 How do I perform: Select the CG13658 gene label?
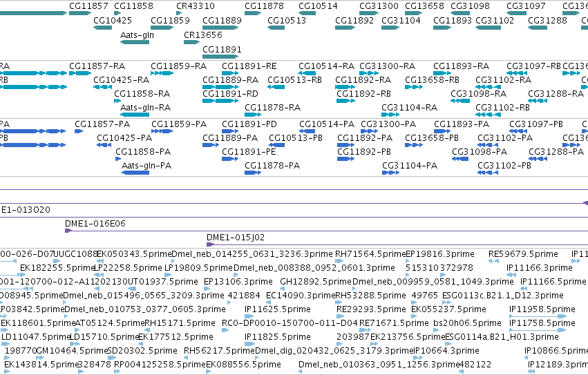pyautogui.click(x=424, y=6)
